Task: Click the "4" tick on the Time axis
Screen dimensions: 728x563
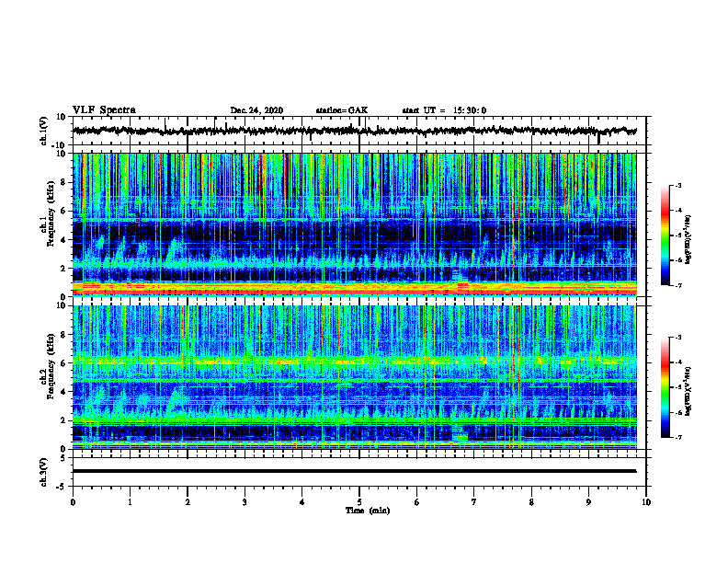Action: [x=301, y=502]
